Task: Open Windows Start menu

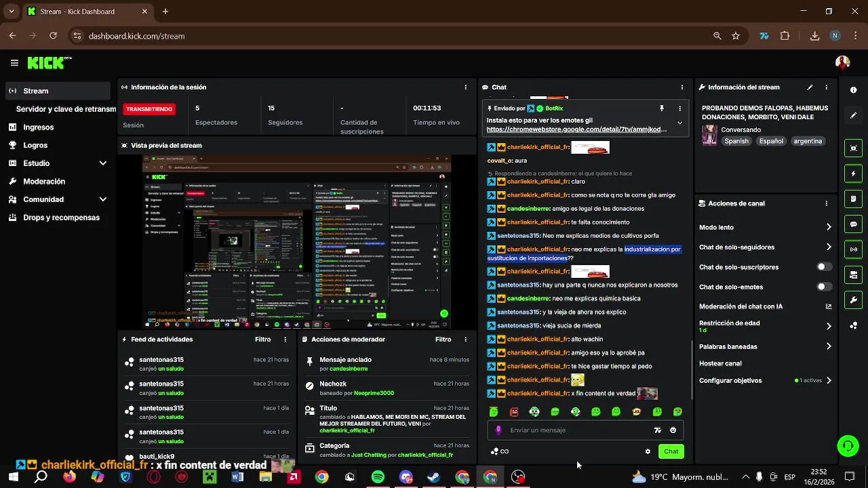Action: [x=13, y=477]
